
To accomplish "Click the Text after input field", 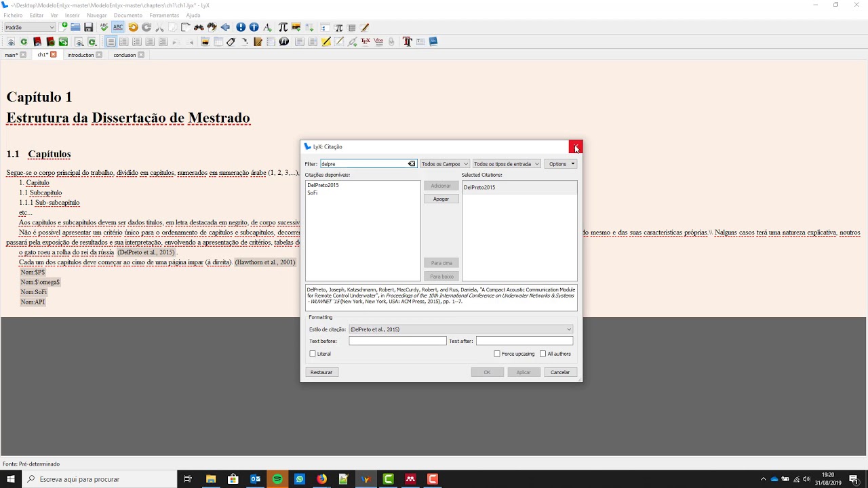I will pyautogui.click(x=524, y=341).
